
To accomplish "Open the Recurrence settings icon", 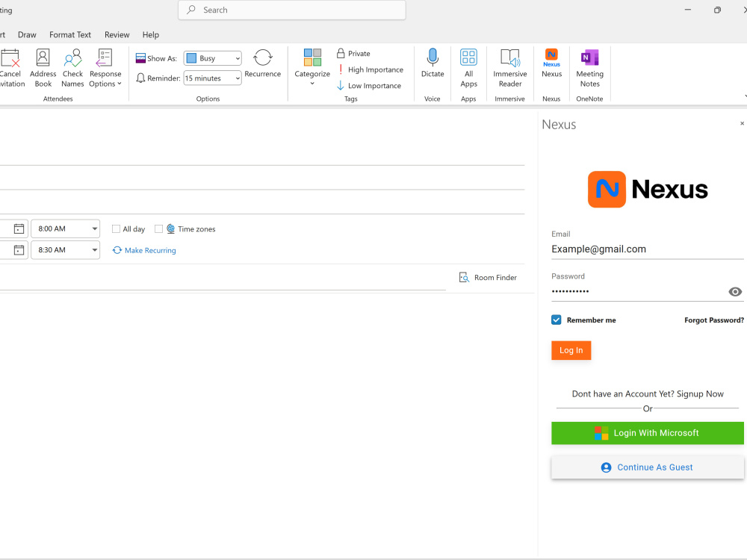I will point(262,57).
